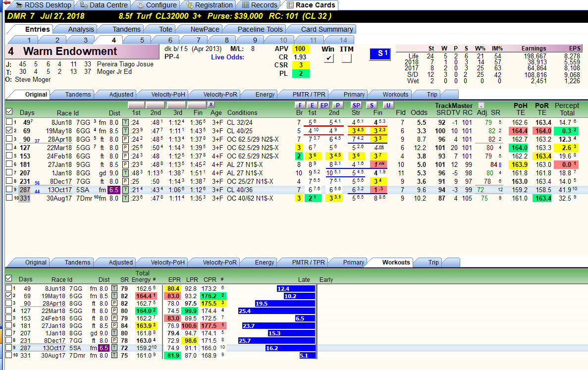Toggle the ITM checkbox

[346, 58]
